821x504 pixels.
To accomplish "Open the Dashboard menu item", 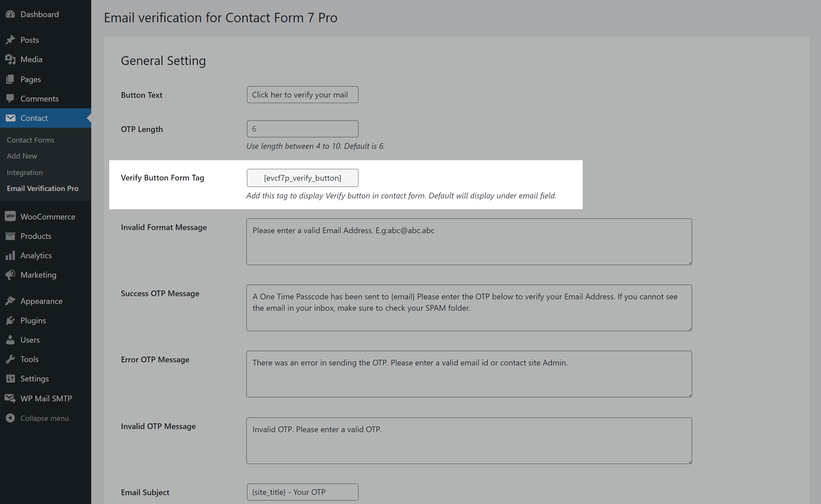I will click(x=40, y=14).
